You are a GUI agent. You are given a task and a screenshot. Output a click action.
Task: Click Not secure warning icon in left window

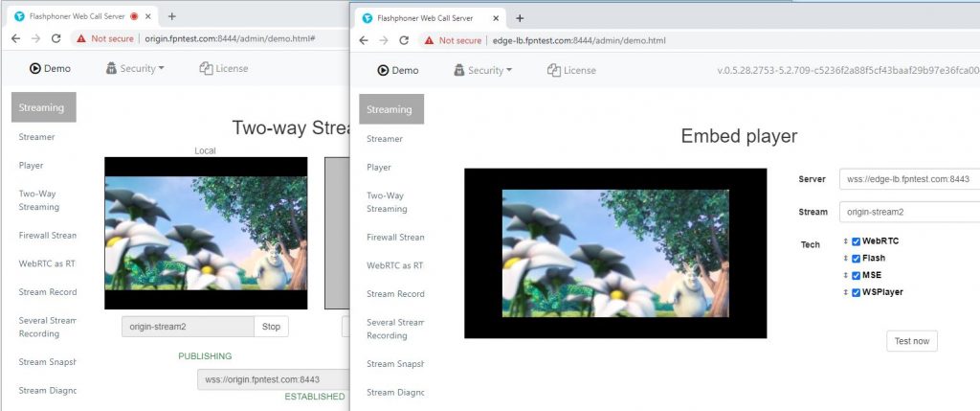81,38
